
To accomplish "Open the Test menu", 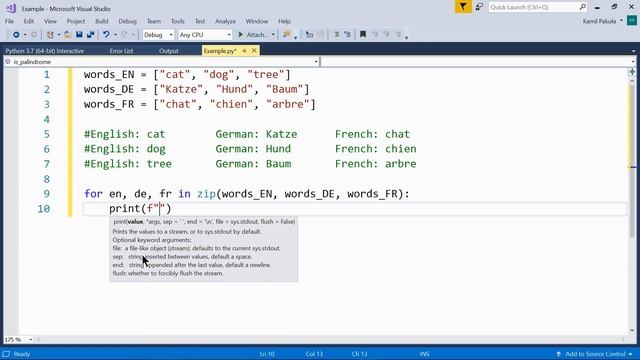I will [200, 21].
